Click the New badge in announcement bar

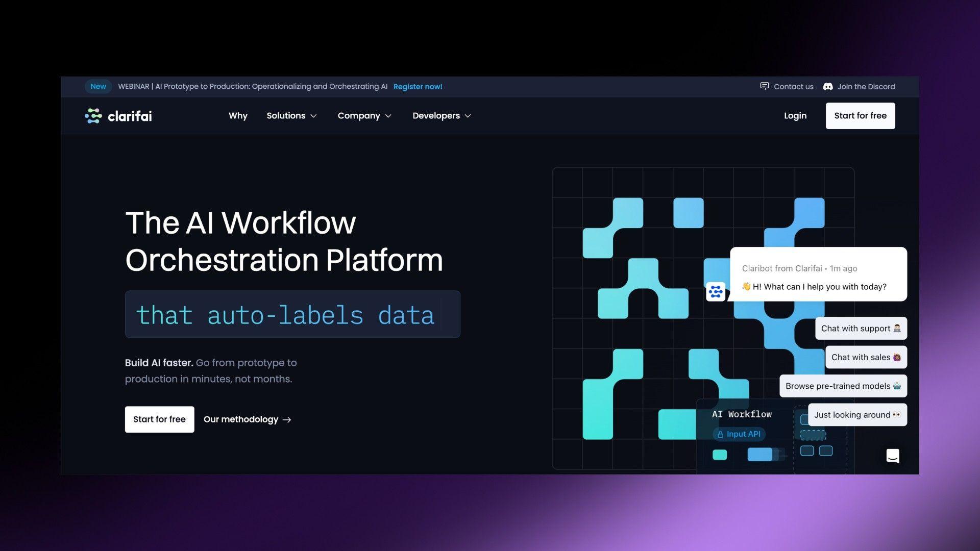pos(98,87)
